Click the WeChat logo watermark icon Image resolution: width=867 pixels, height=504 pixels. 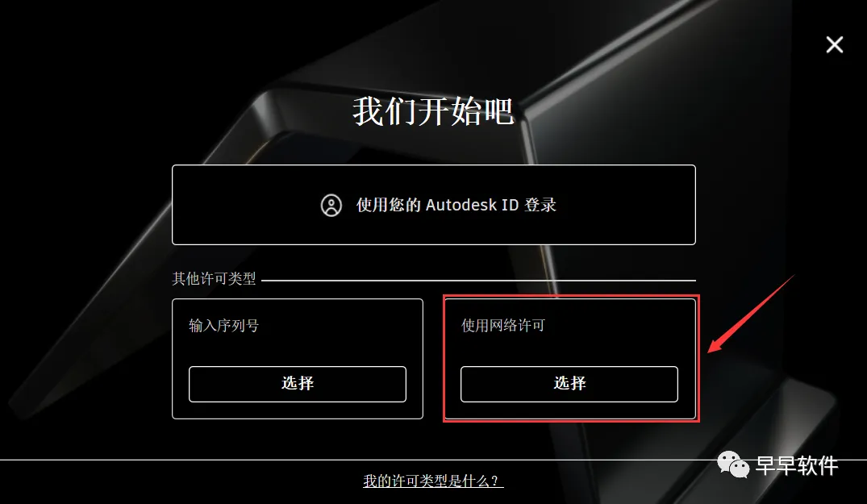pos(733,464)
